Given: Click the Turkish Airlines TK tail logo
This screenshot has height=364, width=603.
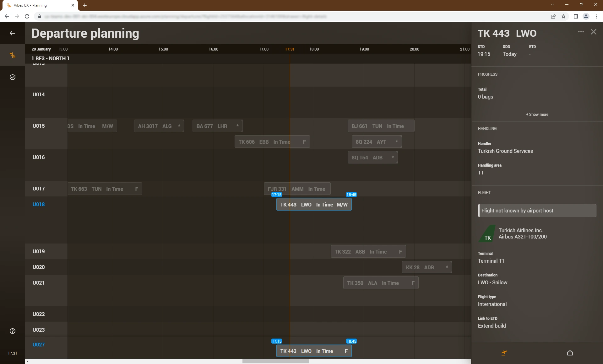Looking at the screenshot, I should 487,233.
